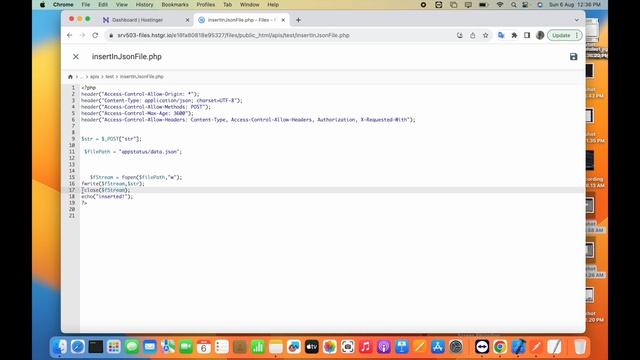Open Apple TV from the Dock

(311, 347)
